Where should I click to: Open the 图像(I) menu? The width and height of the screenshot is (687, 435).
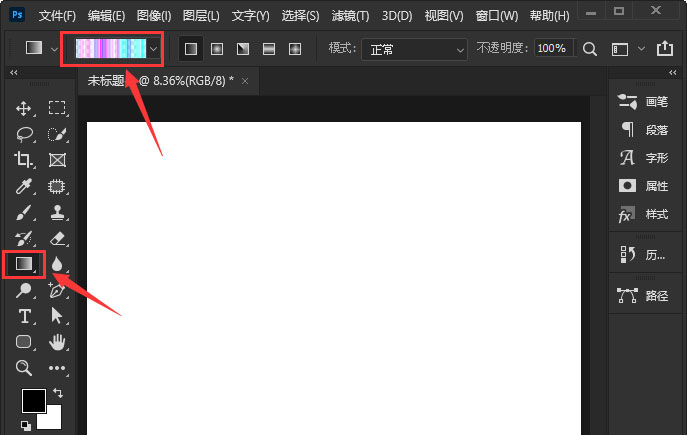point(154,16)
